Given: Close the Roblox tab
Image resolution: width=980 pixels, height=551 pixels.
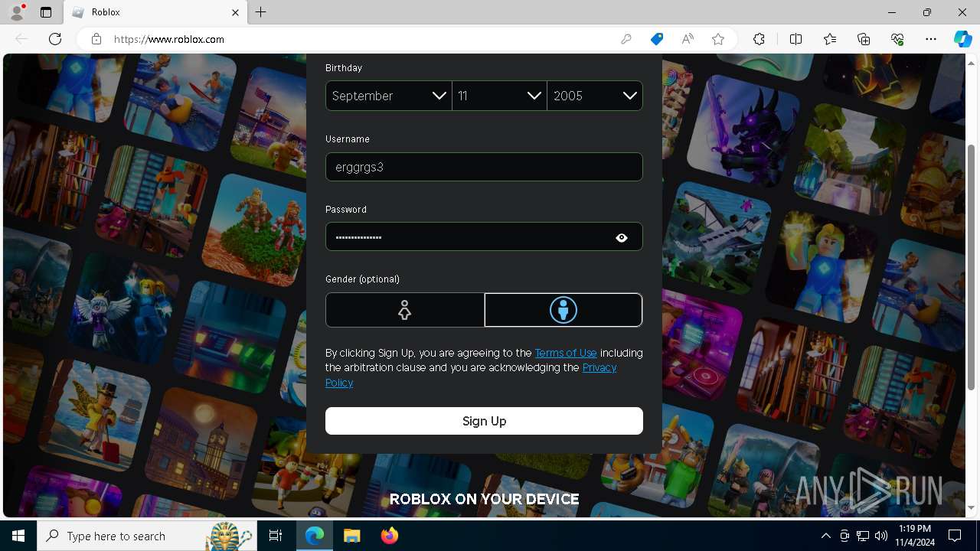Looking at the screenshot, I should [236, 12].
